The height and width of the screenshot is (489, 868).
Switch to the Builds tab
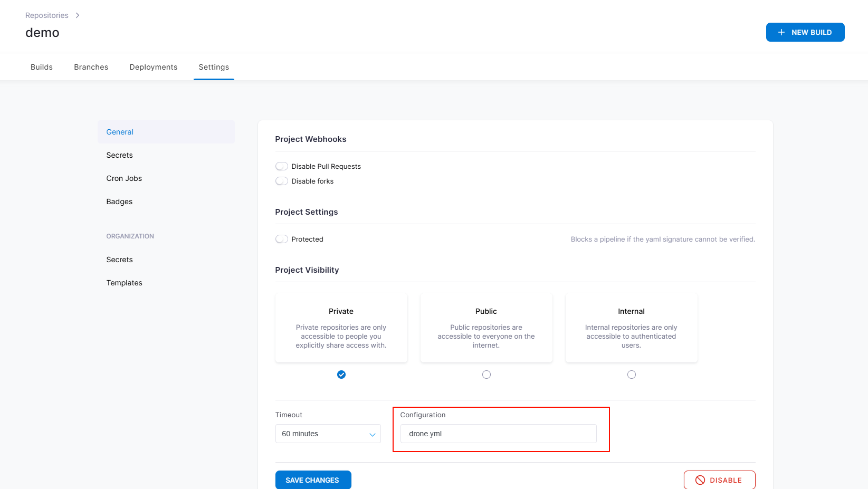(42, 67)
